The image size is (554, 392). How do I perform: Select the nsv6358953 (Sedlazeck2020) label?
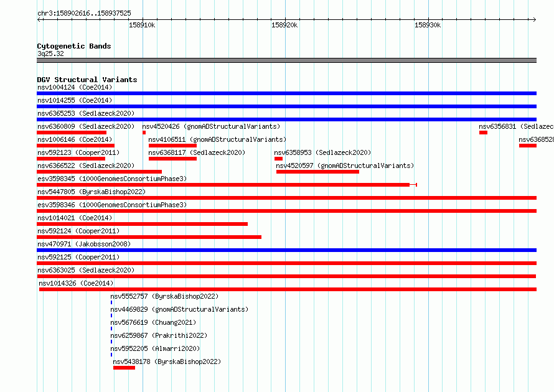click(322, 152)
